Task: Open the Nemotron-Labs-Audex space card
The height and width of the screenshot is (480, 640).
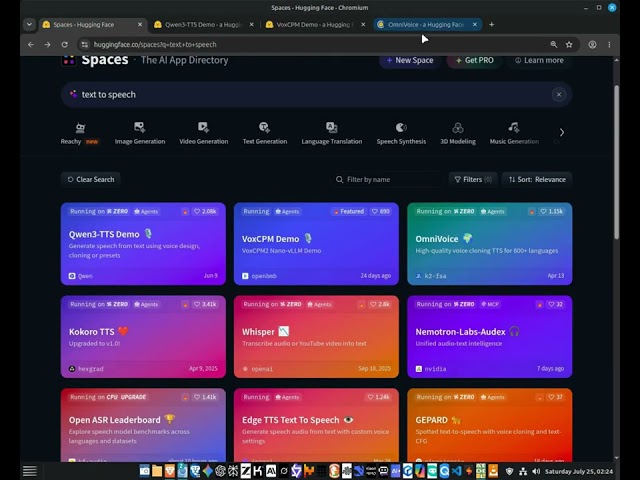Action: 490,337
